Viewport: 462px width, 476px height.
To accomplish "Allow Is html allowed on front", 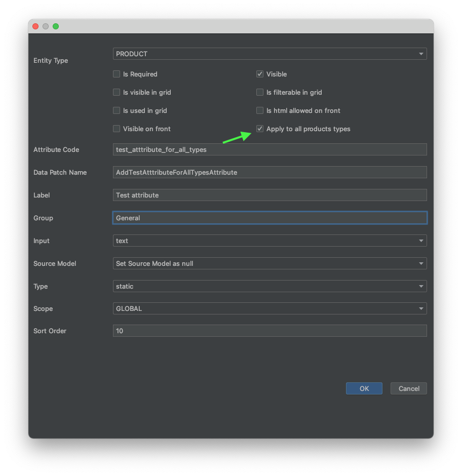I will tap(260, 110).
